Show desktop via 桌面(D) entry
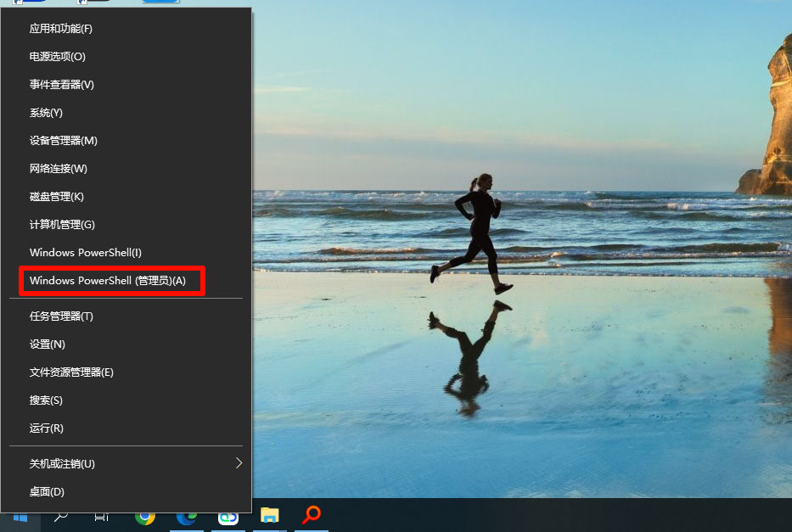Viewport: 792px width, 532px height. click(47, 492)
